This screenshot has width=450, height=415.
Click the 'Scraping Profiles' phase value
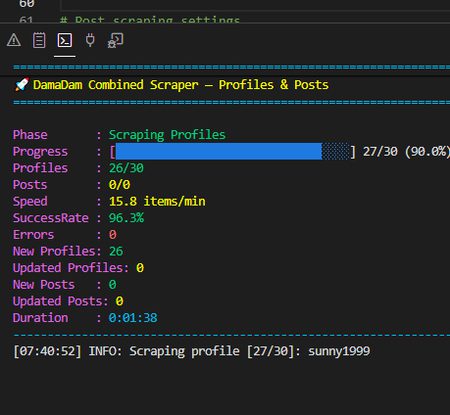click(167, 135)
